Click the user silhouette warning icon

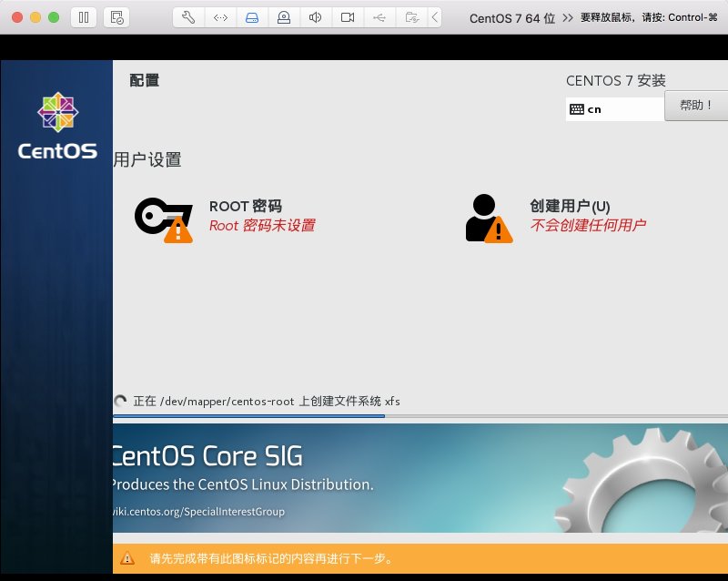pyautogui.click(x=489, y=219)
